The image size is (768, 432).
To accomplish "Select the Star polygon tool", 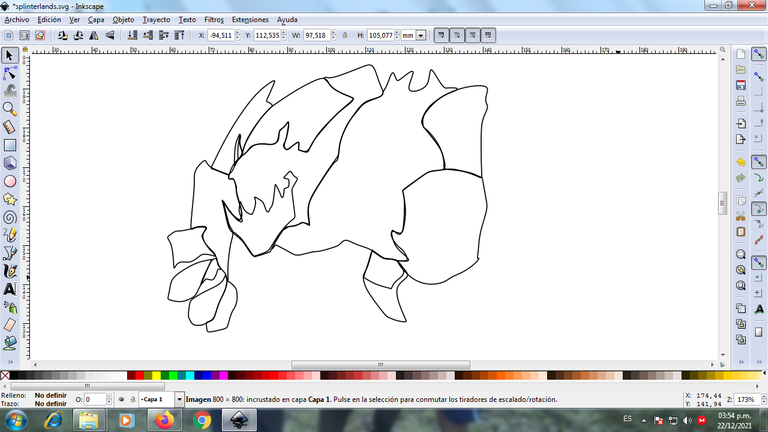I will tap(9, 199).
